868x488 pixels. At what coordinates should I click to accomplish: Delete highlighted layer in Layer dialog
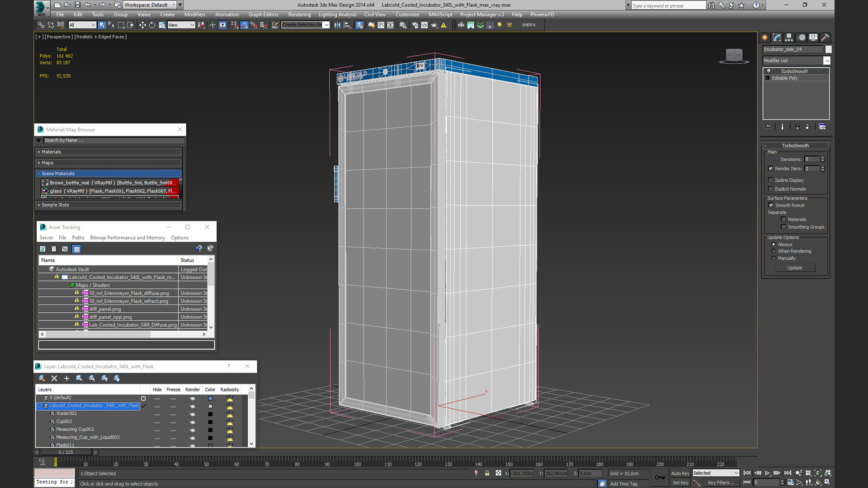point(54,378)
